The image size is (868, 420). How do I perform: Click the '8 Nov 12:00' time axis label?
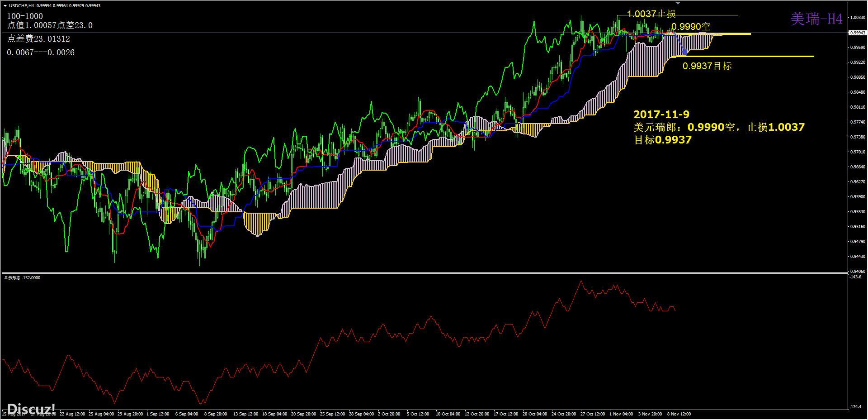679,414
